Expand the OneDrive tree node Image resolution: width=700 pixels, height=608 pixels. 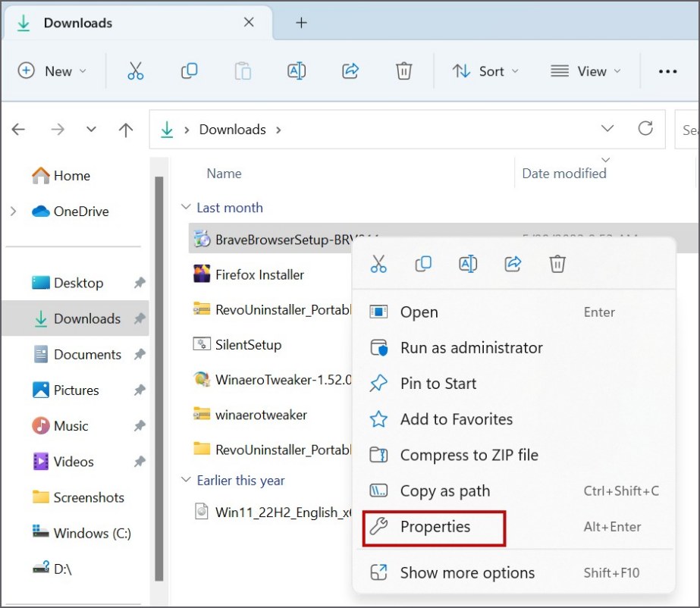13,212
